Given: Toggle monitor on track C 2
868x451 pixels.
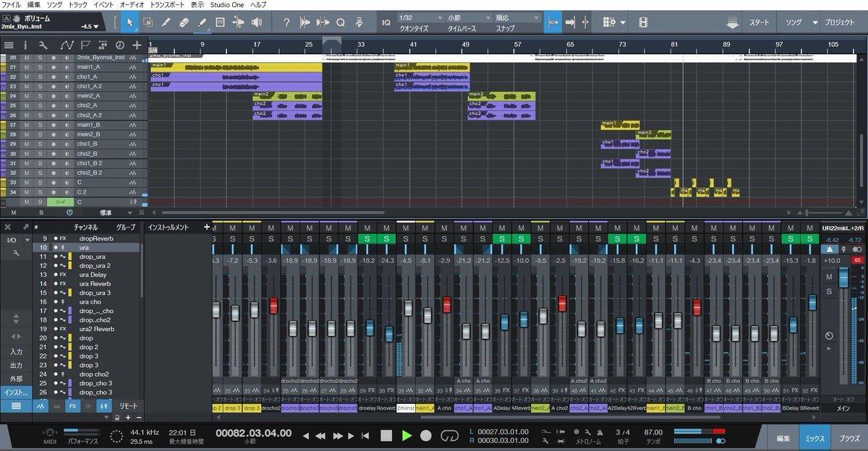Looking at the screenshot, I should (67, 192).
